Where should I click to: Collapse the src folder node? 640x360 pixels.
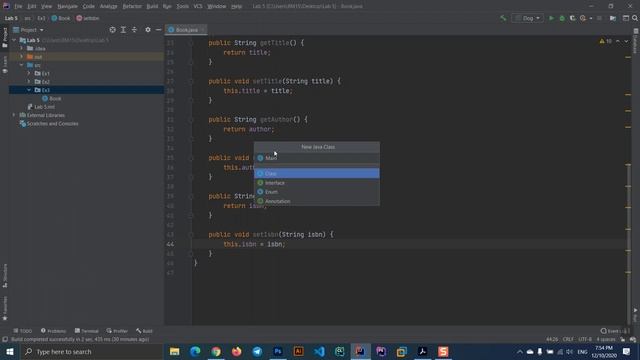(x=22, y=65)
